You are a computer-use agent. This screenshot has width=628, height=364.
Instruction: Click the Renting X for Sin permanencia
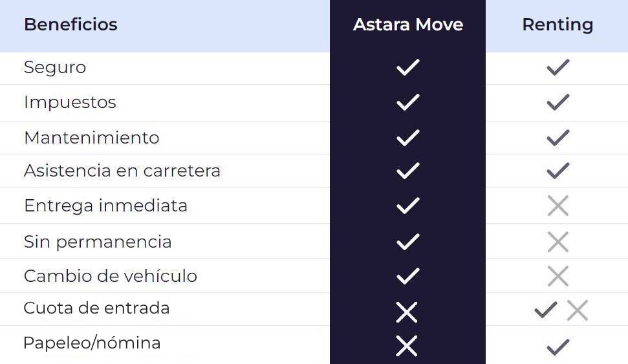(x=558, y=242)
